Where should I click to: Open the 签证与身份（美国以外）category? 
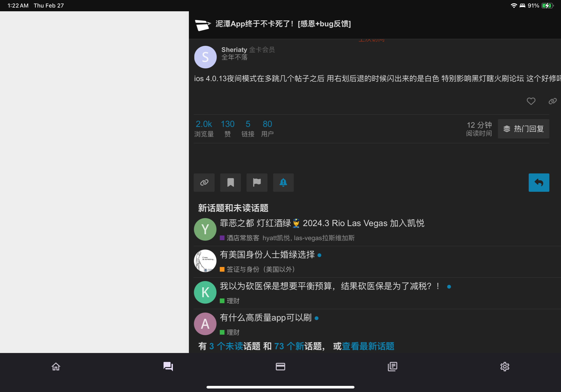[x=258, y=269]
